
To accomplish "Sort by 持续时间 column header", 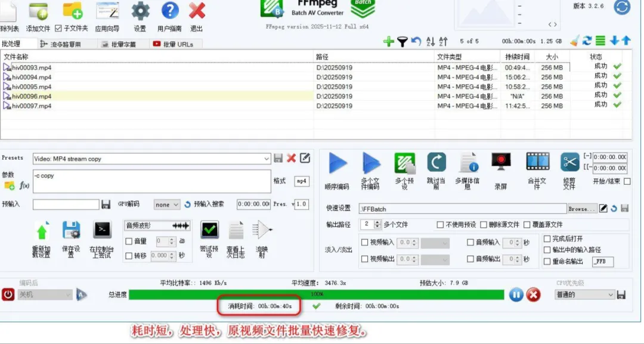I will click(518, 57).
